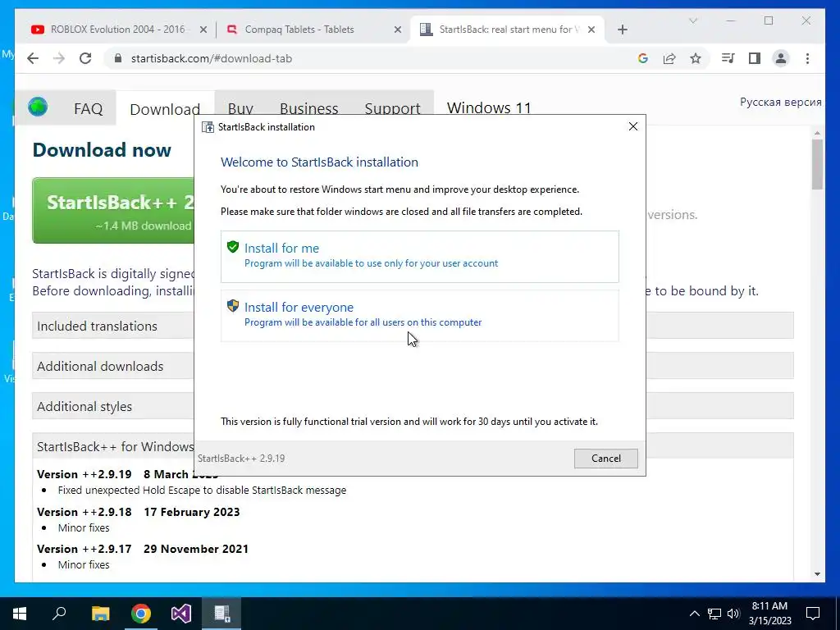This screenshot has height=630, width=840.
Task: Open the network icon in the system tray
Action: tap(714, 614)
